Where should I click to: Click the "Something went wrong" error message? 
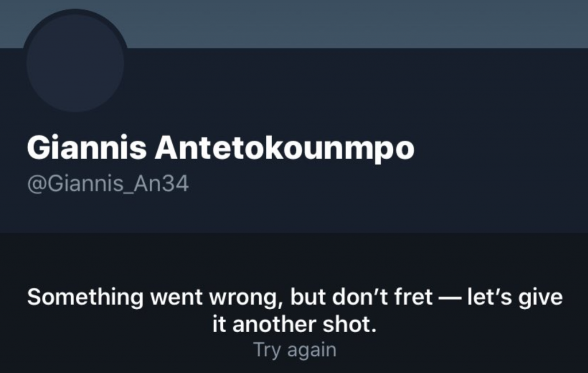(x=295, y=298)
